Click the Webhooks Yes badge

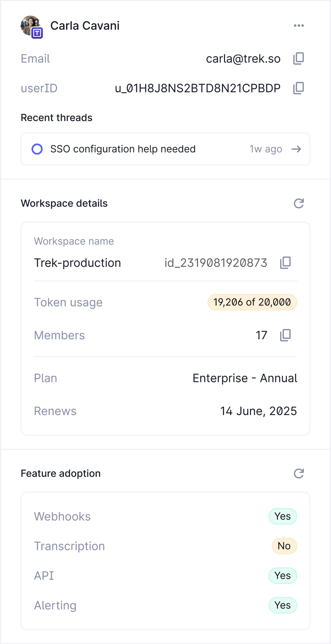tap(282, 516)
